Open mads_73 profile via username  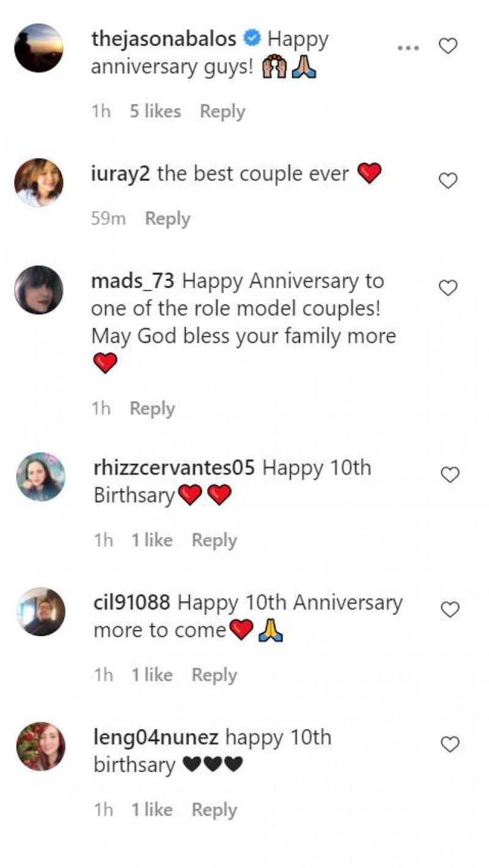[133, 281]
